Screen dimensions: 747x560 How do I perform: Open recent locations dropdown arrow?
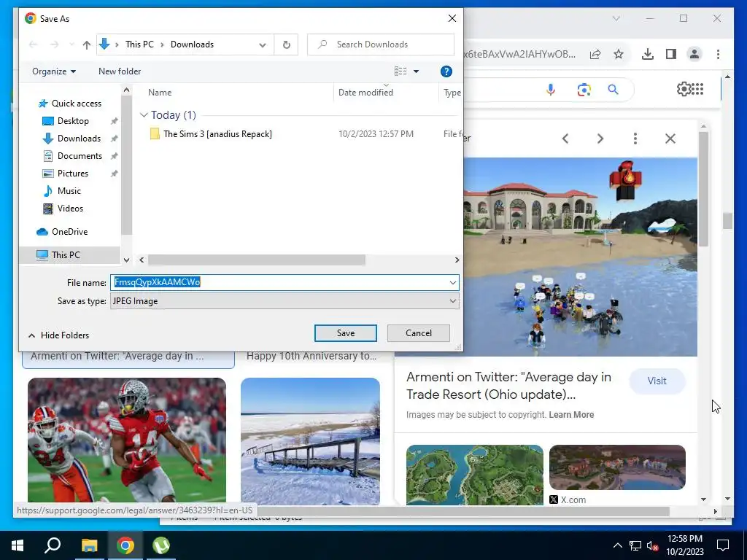(71, 44)
